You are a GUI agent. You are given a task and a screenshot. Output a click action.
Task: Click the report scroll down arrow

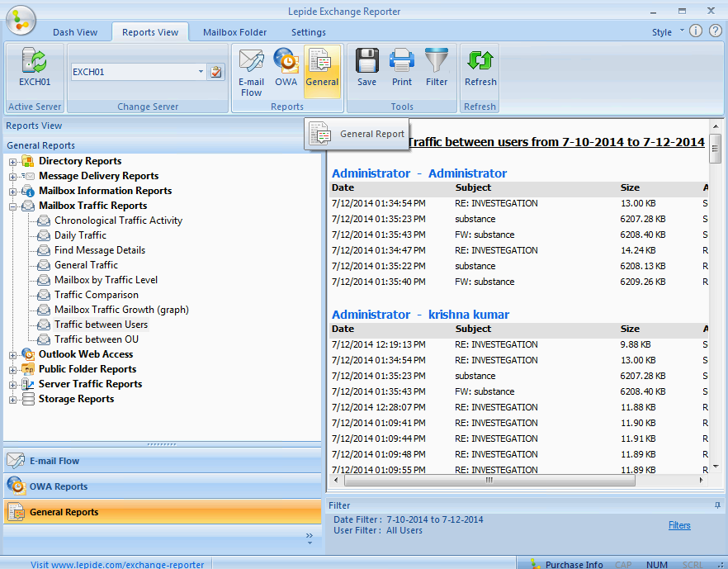[x=715, y=467]
